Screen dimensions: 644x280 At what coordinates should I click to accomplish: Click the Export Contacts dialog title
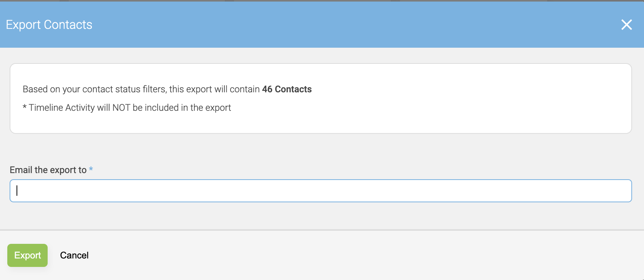(49, 25)
